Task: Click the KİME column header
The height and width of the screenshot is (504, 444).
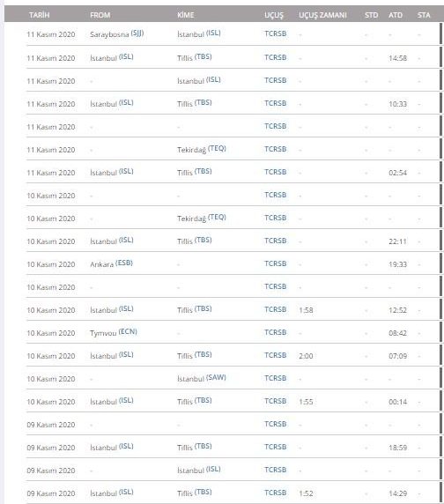Action: coord(186,15)
